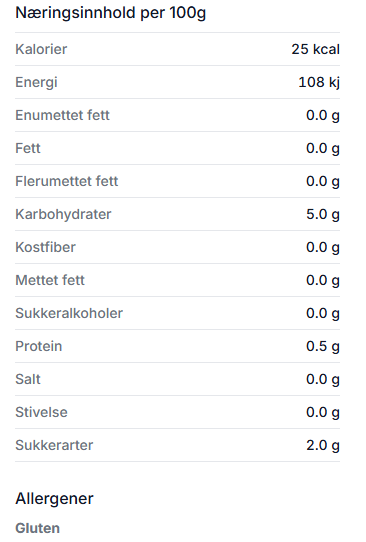The image size is (366, 542).
Task: Click the 5.0 g carbohydrate value
Action: tap(323, 214)
